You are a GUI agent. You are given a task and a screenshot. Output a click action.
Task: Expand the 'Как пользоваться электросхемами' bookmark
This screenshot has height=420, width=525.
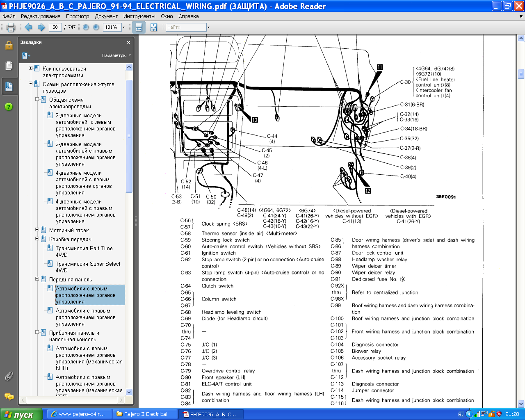pyautogui.click(x=31, y=68)
